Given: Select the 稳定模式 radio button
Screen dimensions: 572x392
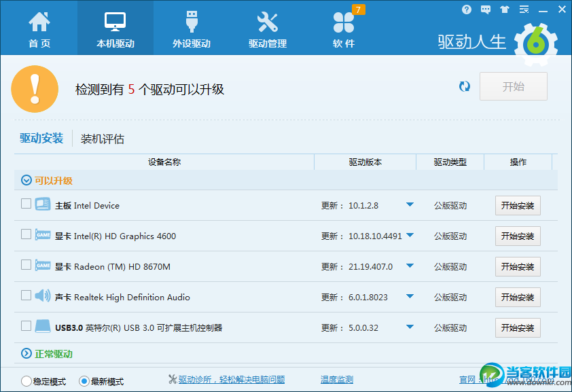Looking at the screenshot, I should [26, 381].
